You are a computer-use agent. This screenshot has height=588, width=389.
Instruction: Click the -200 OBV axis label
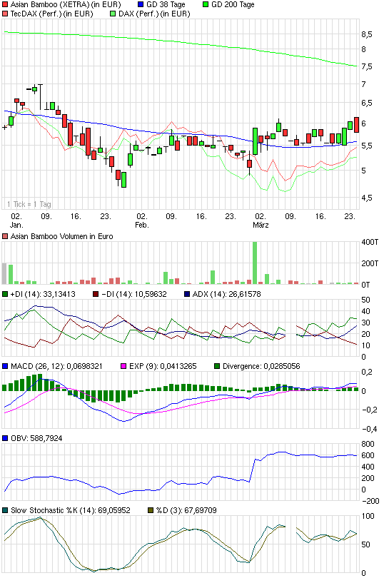[x=370, y=501]
